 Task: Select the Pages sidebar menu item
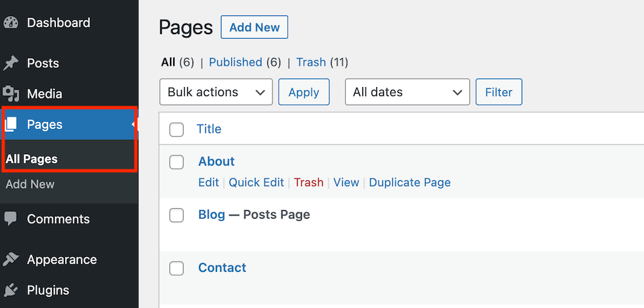(69, 124)
